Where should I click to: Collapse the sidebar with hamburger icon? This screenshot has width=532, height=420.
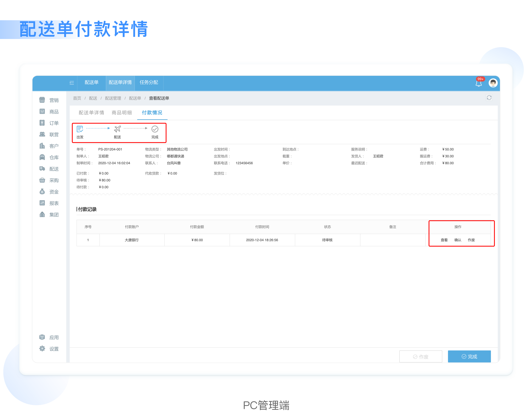click(x=72, y=83)
